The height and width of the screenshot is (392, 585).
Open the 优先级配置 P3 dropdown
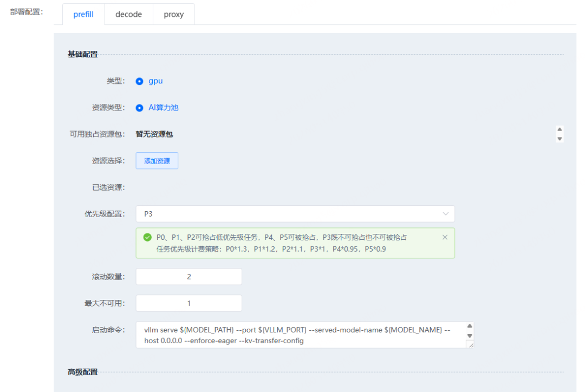pos(295,214)
